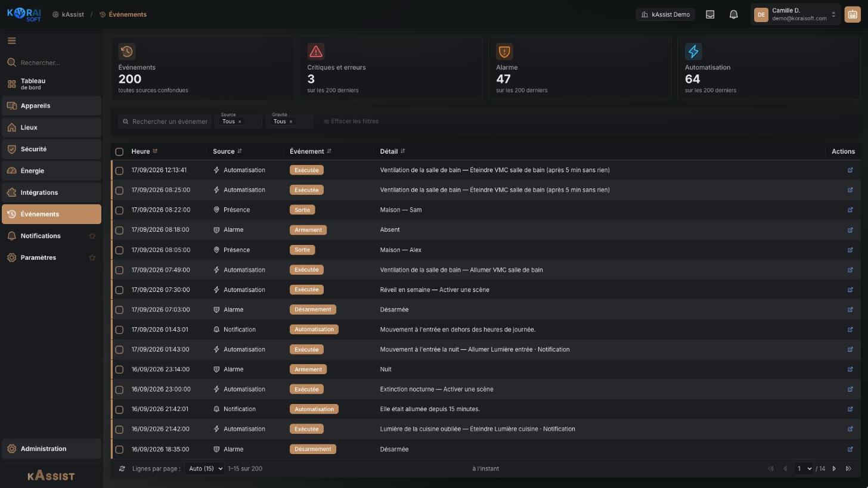Expand the Camille D. account menu

click(x=796, y=14)
